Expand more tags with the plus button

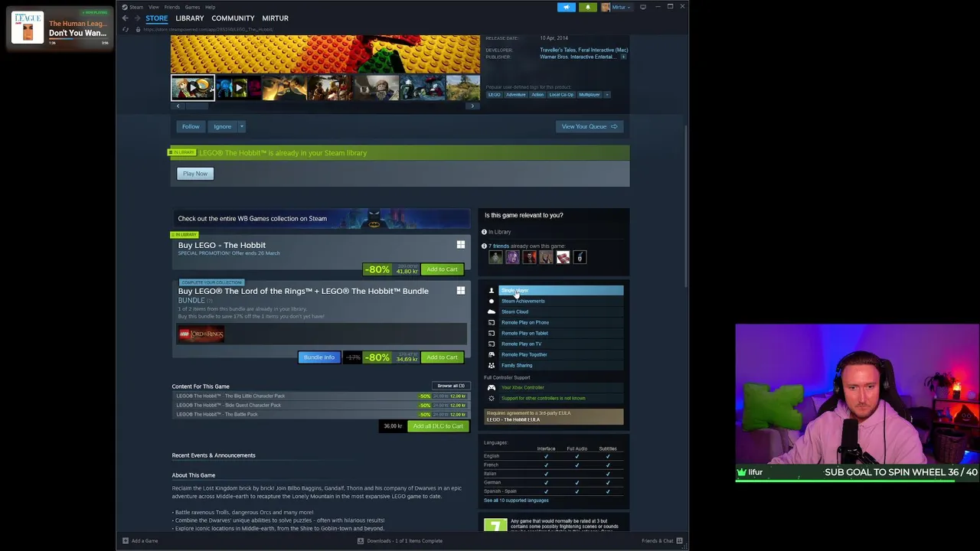click(607, 94)
